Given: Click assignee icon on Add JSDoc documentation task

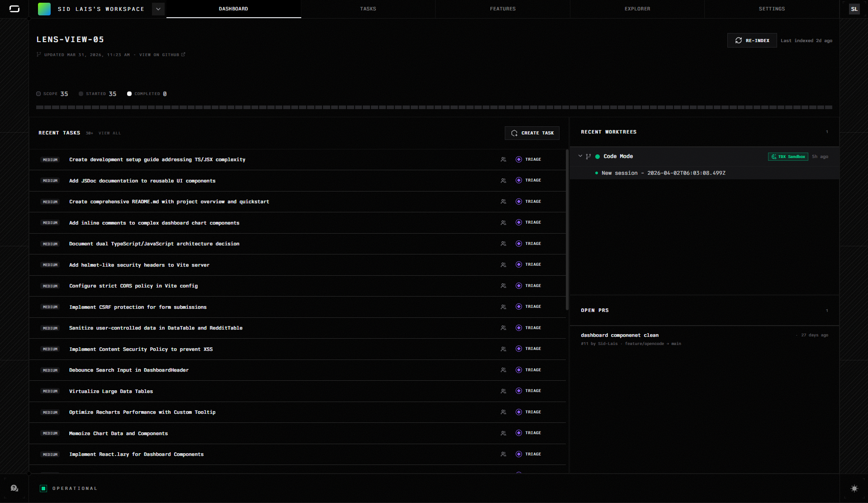Looking at the screenshot, I should [503, 181].
